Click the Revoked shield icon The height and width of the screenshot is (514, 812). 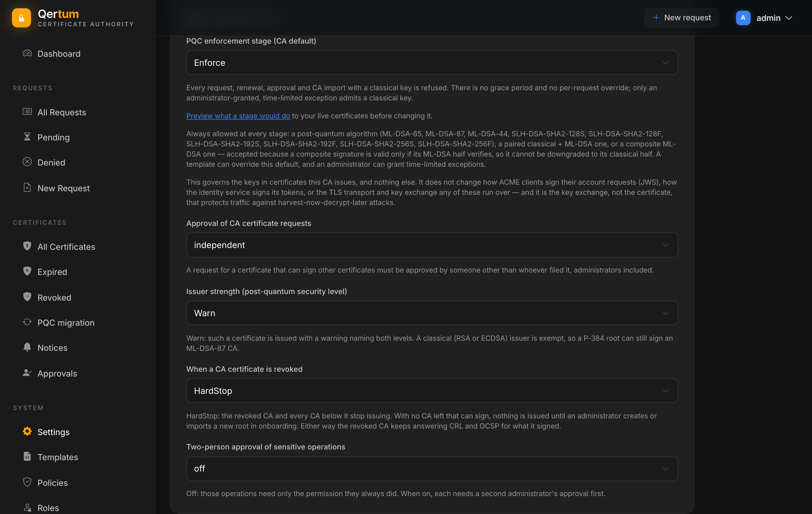coord(27,297)
